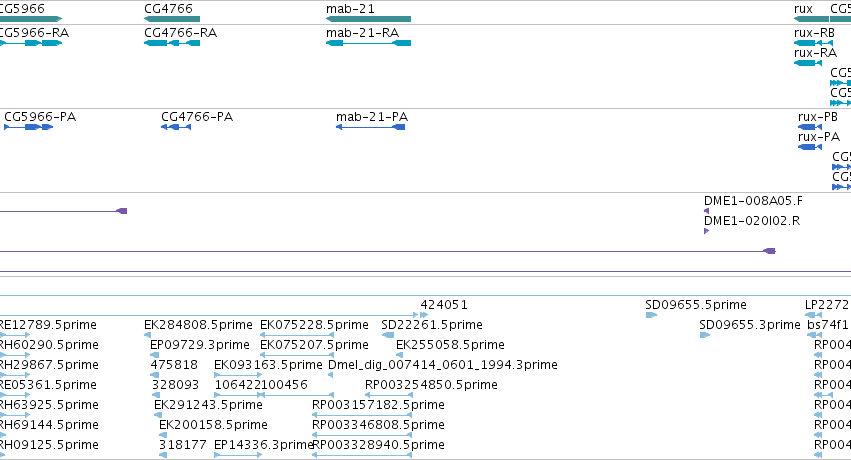Click the CG4766-PA protein label
The height and width of the screenshot is (460, 851).
point(197,117)
